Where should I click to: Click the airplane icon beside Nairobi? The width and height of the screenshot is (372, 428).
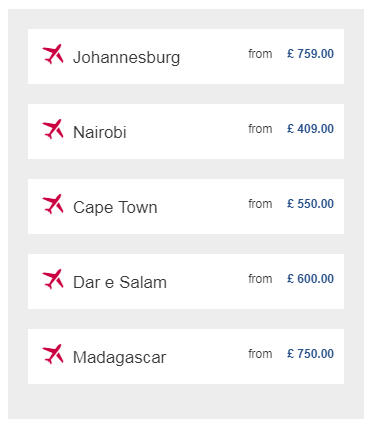53,129
